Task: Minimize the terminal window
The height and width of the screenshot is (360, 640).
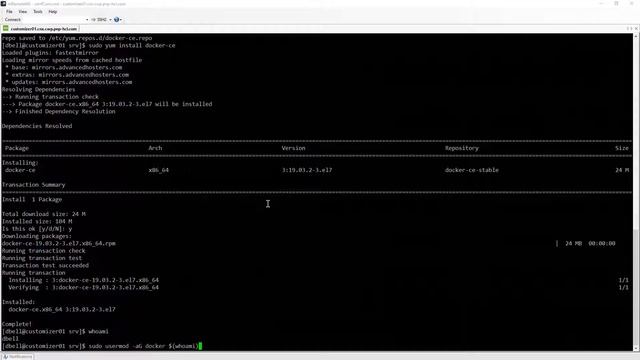Action: tap(601, 4)
